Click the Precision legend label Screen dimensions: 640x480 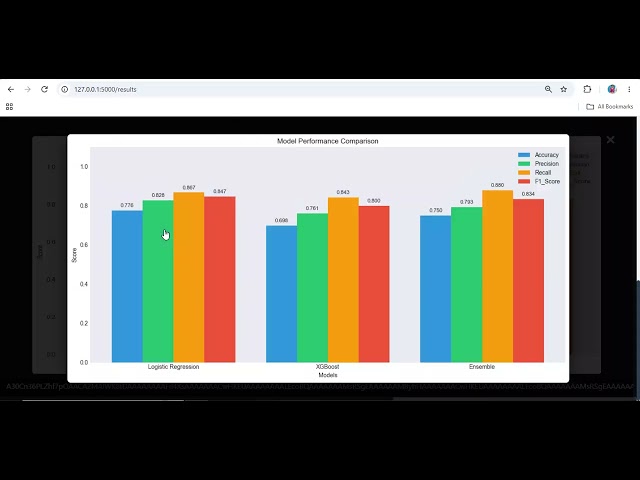[x=547, y=164]
